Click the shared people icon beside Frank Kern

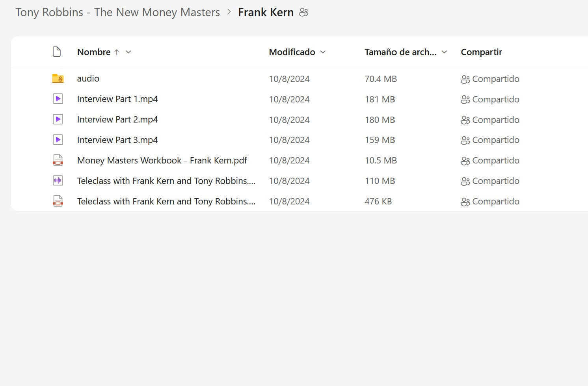click(303, 13)
